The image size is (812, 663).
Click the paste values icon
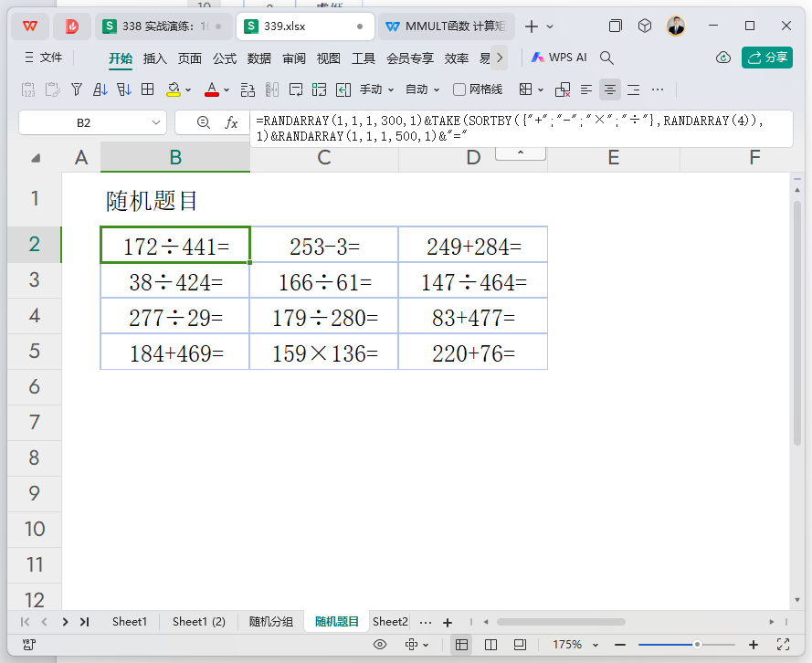(28, 89)
